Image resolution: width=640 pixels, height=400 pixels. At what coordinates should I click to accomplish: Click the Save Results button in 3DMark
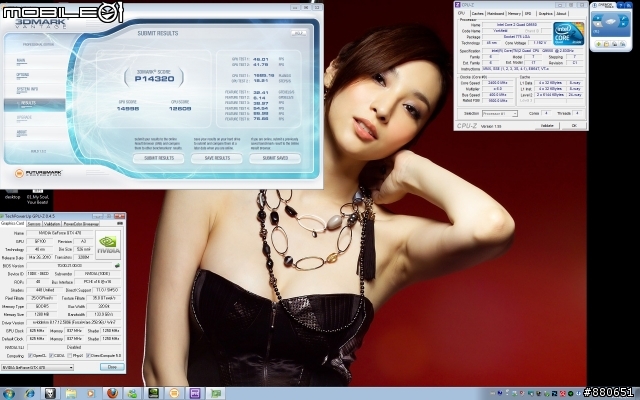[217, 158]
